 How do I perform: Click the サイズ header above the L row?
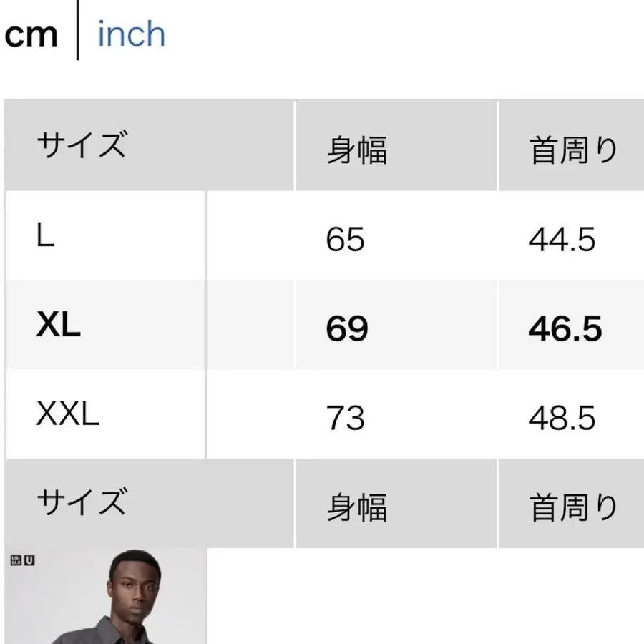tap(81, 147)
